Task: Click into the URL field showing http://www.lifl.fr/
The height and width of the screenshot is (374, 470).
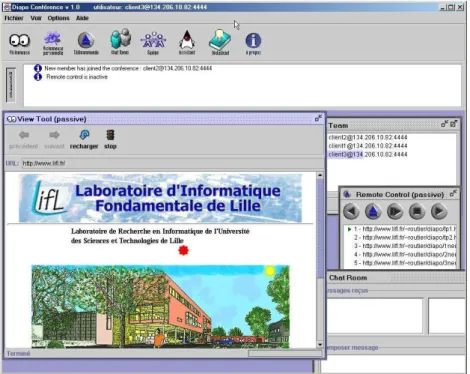Action: 172,163
